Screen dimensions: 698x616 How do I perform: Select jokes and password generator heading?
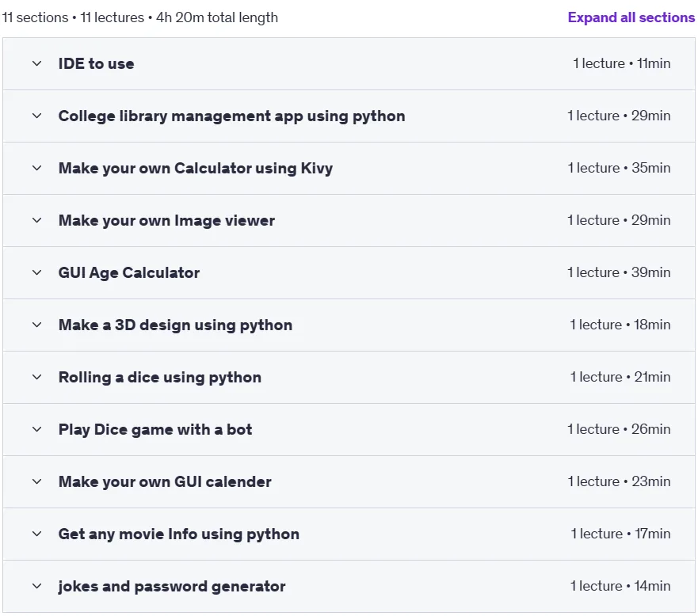[x=172, y=587]
